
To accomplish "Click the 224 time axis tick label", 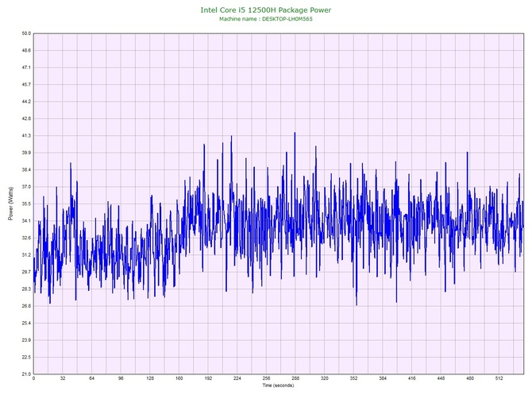I will point(237,378).
